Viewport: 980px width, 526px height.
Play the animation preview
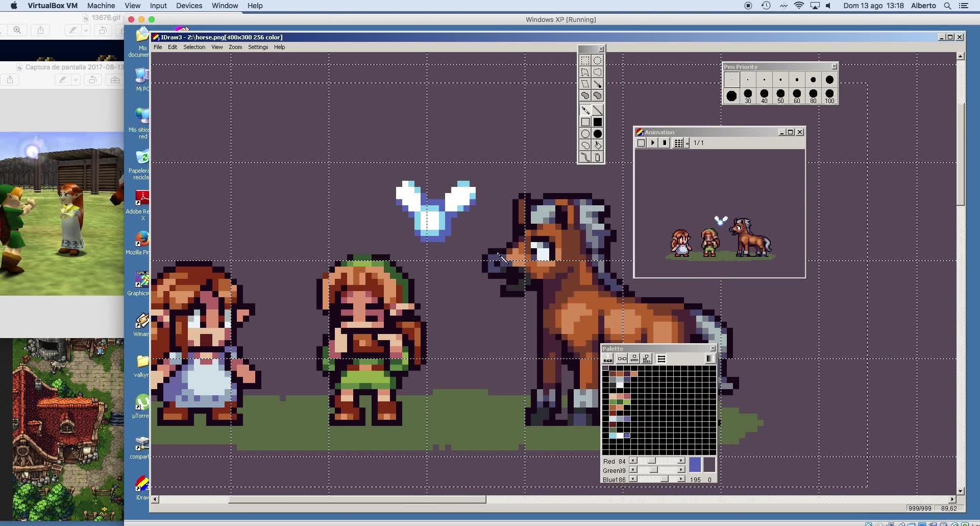tap(653, 143)
